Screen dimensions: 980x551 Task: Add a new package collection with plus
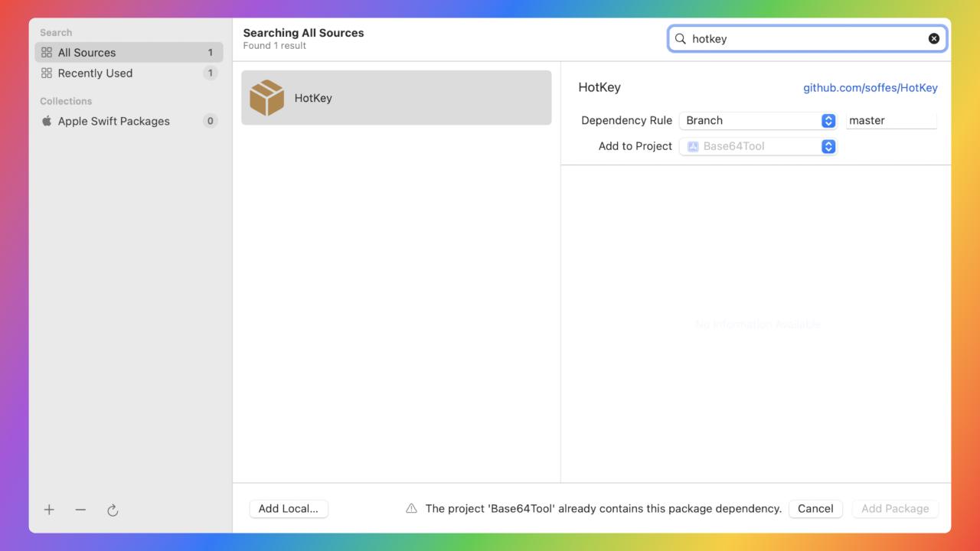point(49,510)
